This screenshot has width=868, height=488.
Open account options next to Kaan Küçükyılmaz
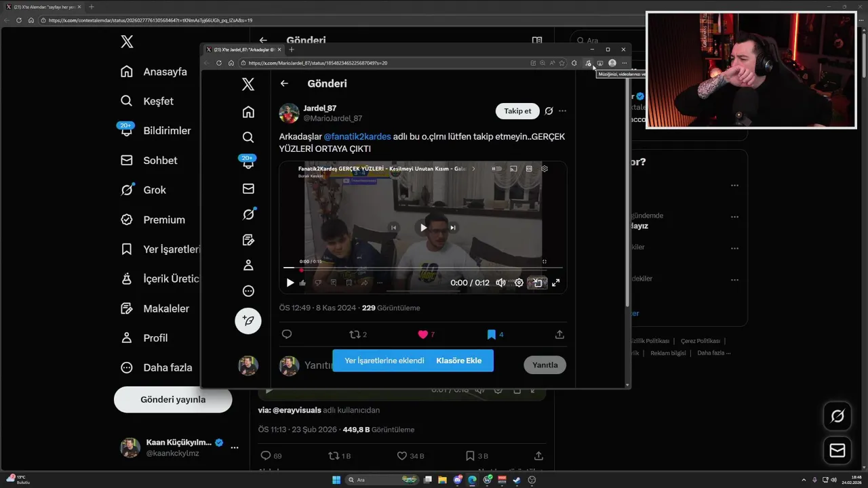234,447
